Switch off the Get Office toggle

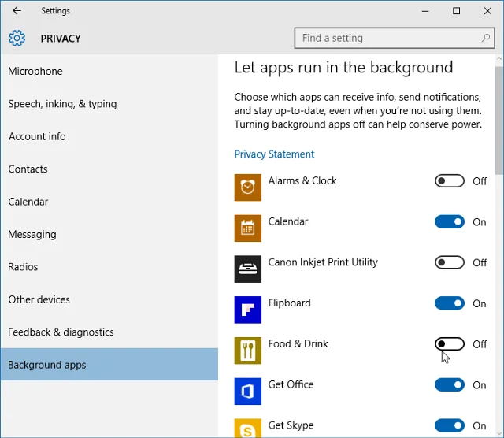[x=450, y=385]
